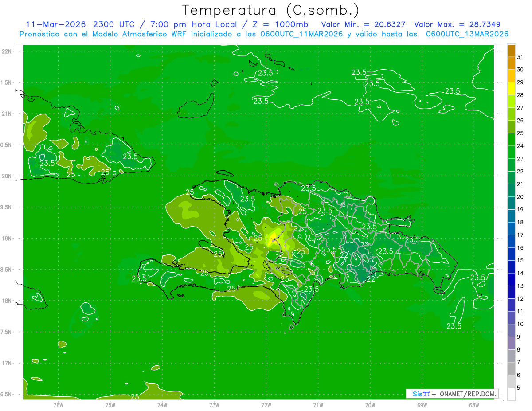Click the title 'Temperatura (C,somb.)'
Screen dimensions: 532x411
click(270, 10)
